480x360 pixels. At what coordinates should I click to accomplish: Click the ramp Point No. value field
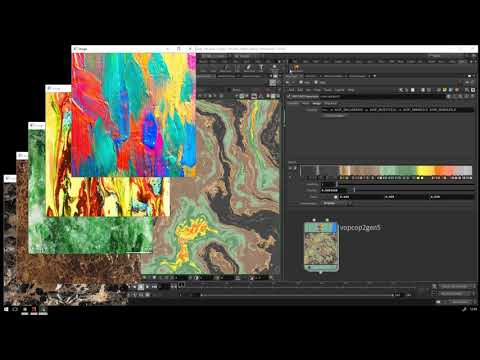click(328, 184)
